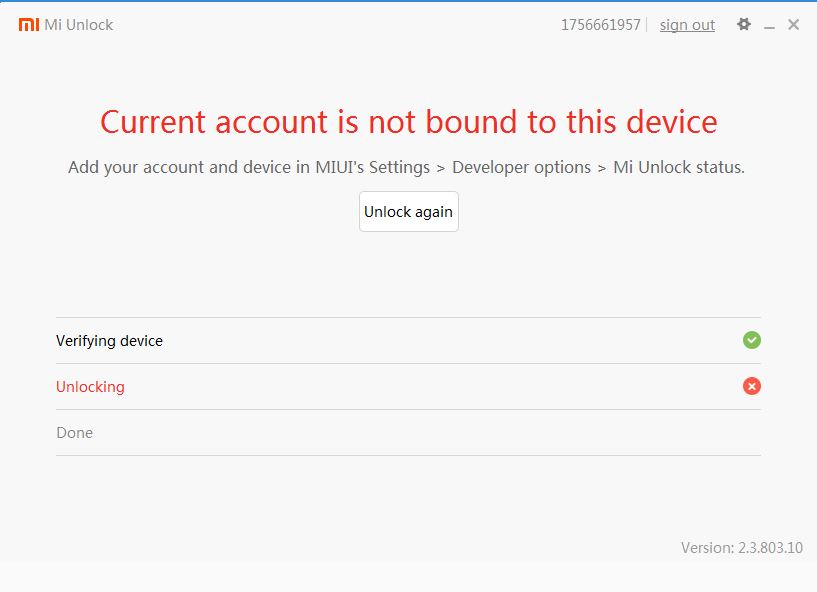Click the red X beside Unlocking

[752, 386]
